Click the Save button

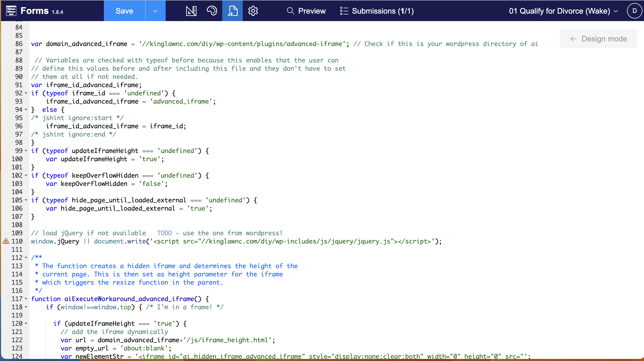coord(124,11)
